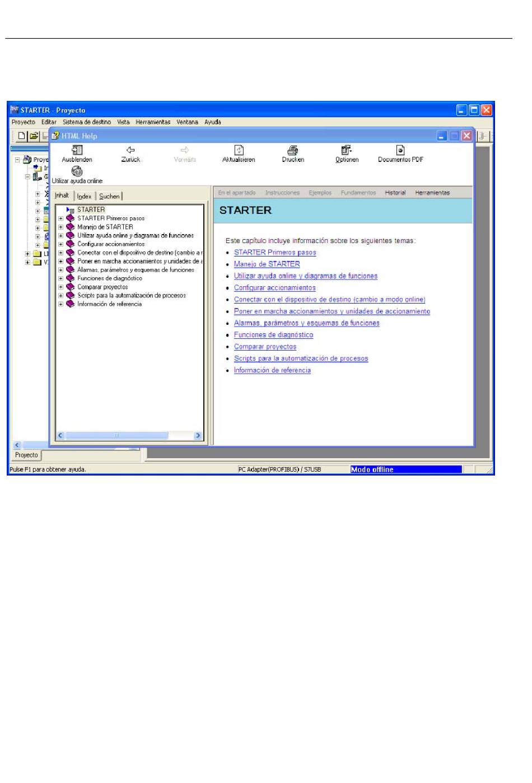Open the Historial tab in the help topic
Viewport: 532px width, 783px height.
point(395,193)
